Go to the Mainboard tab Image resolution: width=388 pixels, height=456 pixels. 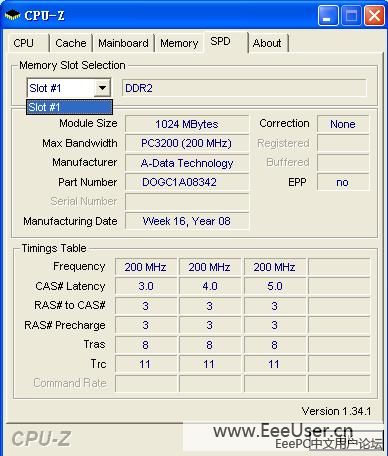tap(123, 43)
